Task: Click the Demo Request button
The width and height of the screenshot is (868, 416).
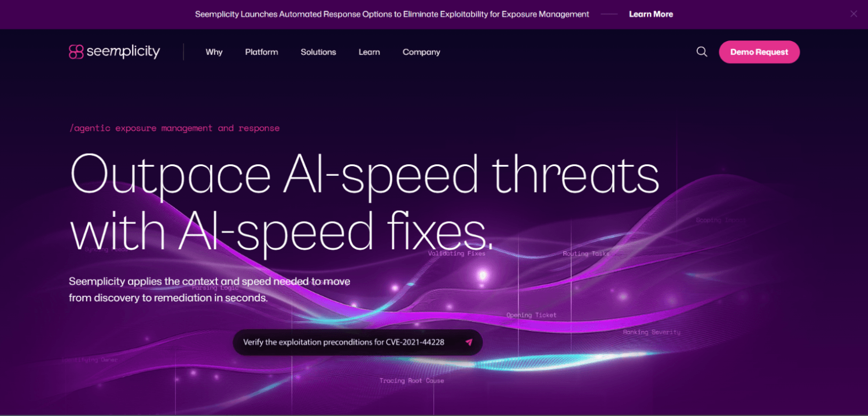Action: tap(759, 52)
